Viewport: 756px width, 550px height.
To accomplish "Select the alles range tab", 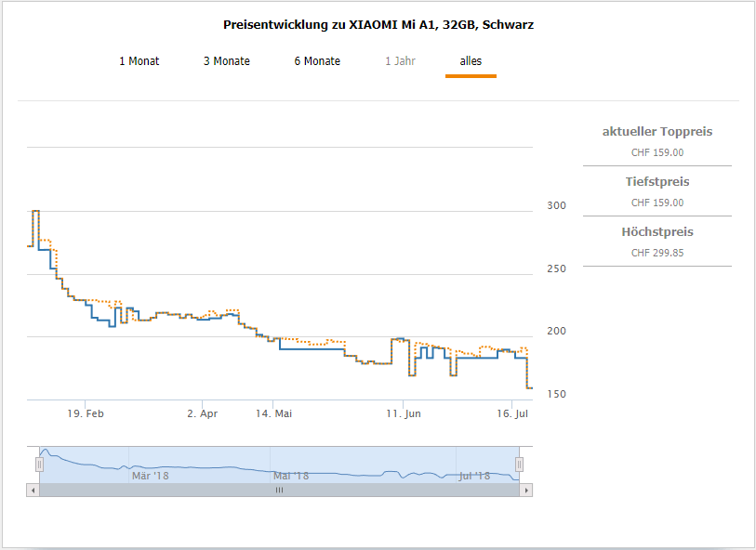I will tap(471, 61).
